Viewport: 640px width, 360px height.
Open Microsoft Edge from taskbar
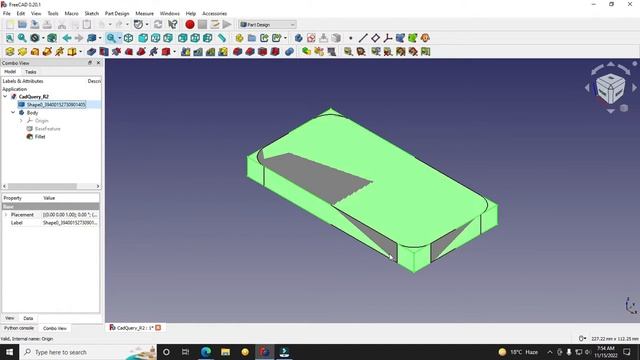click(x=206, y=352)
